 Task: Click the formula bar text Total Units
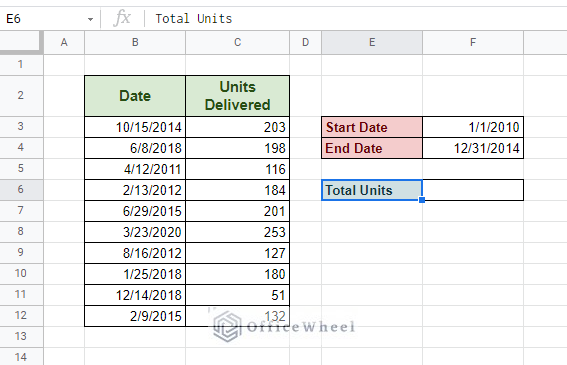click(193, 18)
